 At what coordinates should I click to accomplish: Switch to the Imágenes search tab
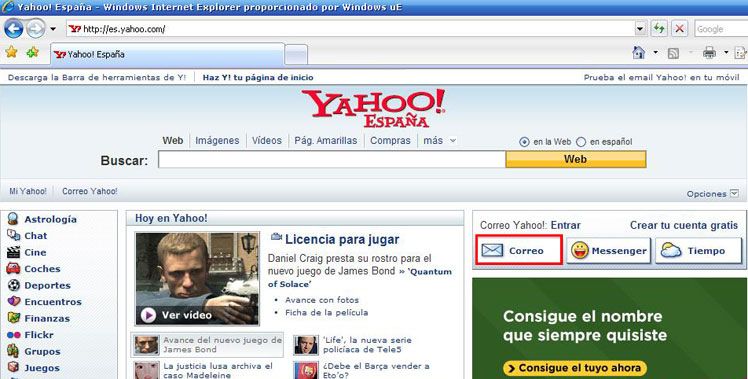click(217, 141)
